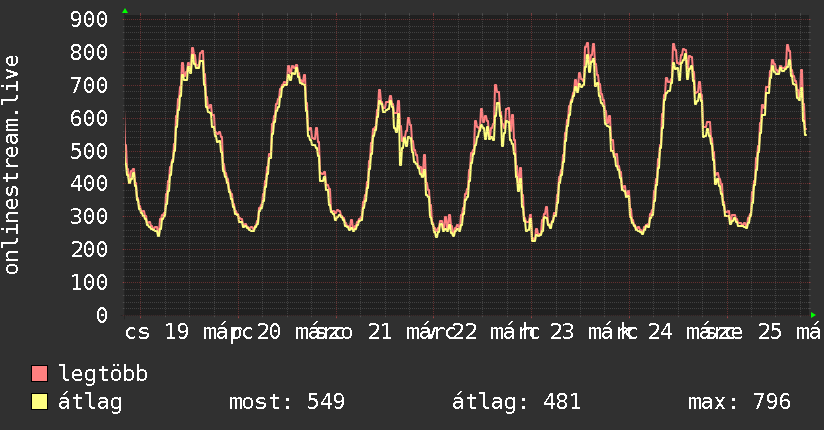
Task: Click the 500 y-axis label
Action: coord(89,151)
